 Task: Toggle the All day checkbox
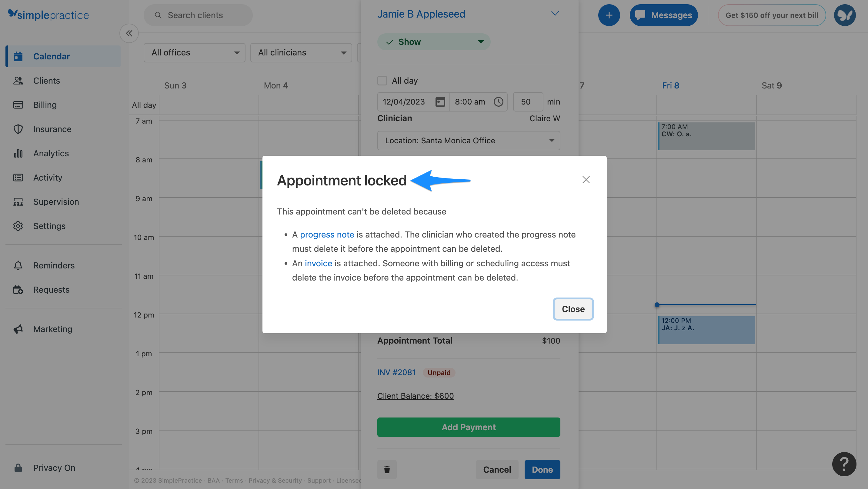click(382, 81)
